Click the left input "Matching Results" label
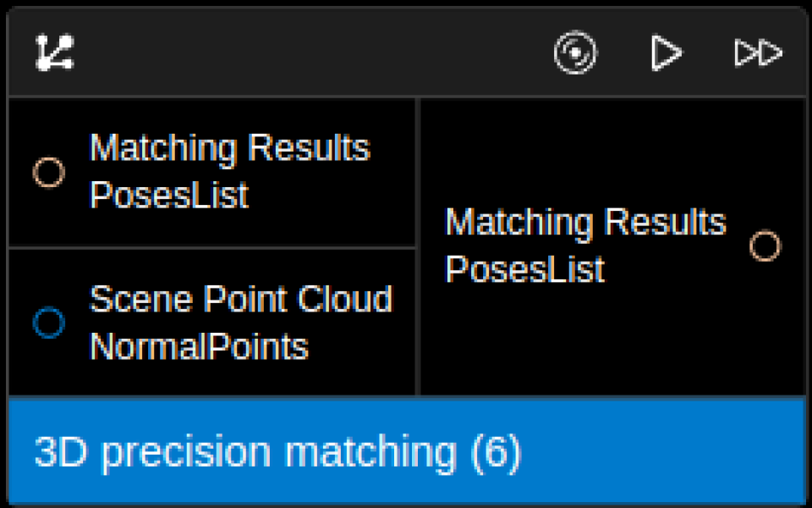 (x=229, y=148)
